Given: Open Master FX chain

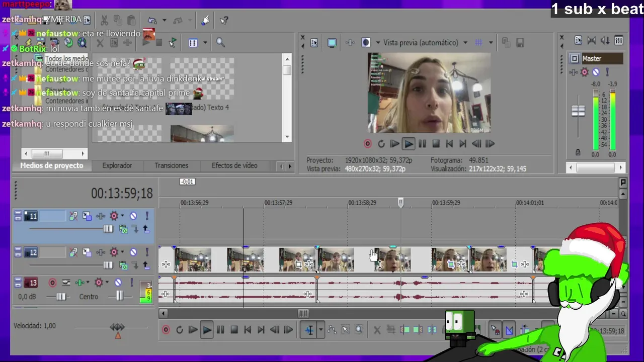Looking at the screenshot, I should [574, 72].
